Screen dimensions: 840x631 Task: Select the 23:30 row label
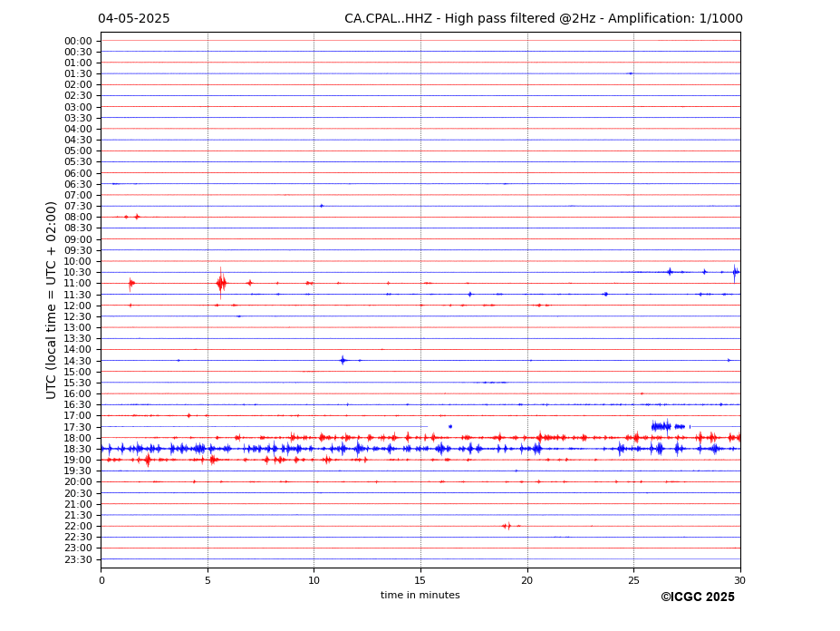point(78,559)
